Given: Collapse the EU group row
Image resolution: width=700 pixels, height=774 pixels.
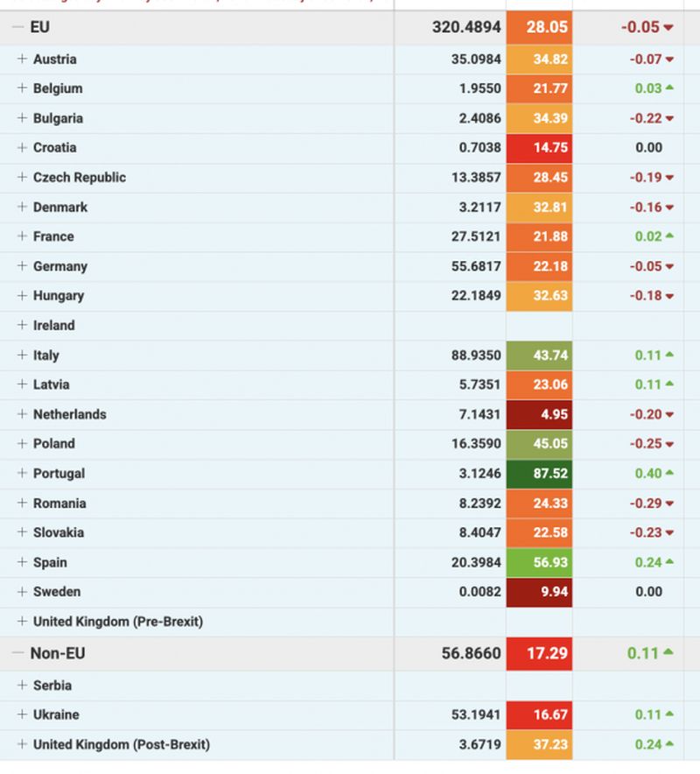Looking at the screenshot, I should coord(17,27).
